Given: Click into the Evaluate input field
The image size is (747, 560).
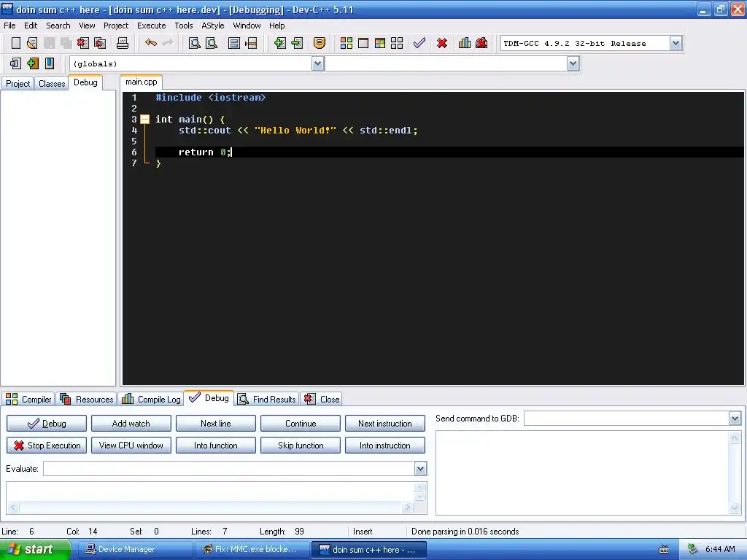Looking at the screenshot, I should [x=228, y=469].
